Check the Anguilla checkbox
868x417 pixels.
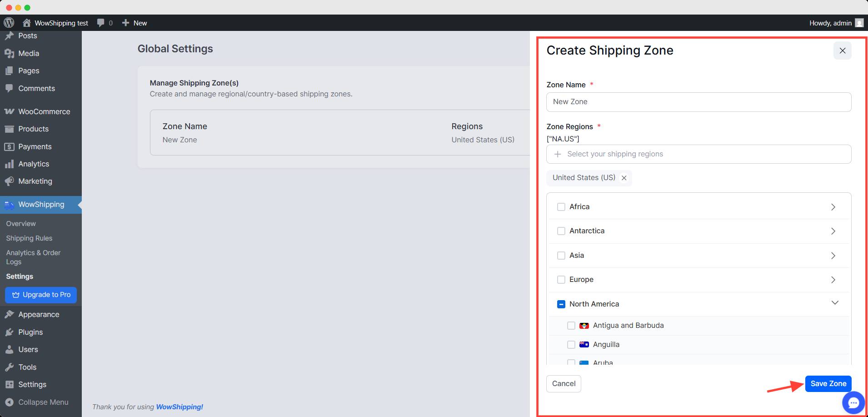pyautogui.click(x=571, y=345)
